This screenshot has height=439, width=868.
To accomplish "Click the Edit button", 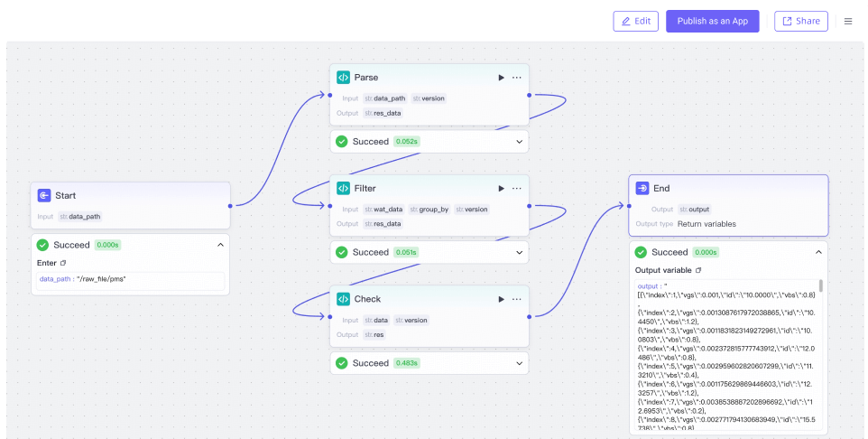I will (635, 21).
